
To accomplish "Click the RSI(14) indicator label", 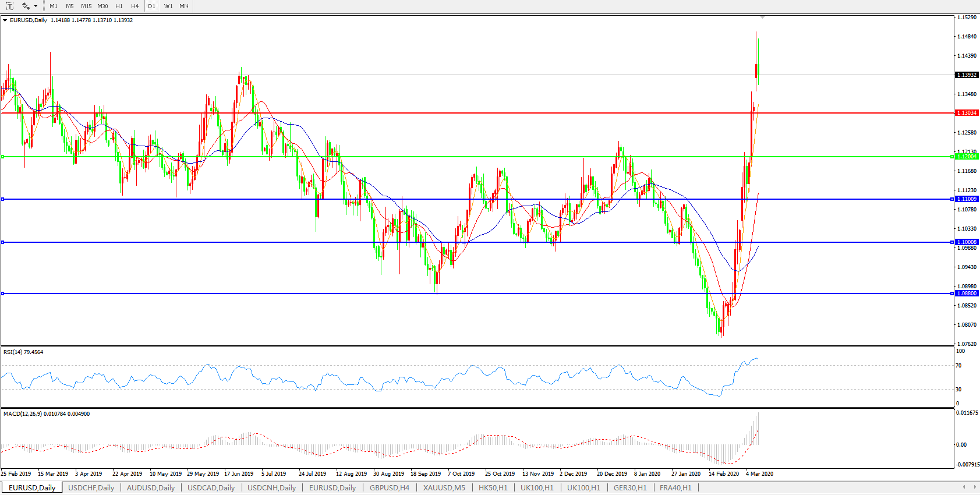I will pos(23,352).
